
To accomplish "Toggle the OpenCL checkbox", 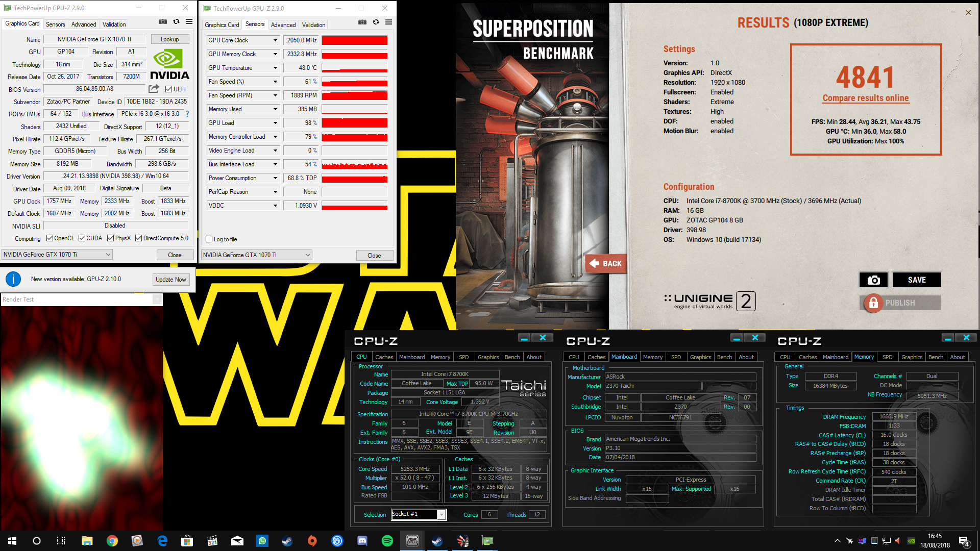I will (50, 238).
